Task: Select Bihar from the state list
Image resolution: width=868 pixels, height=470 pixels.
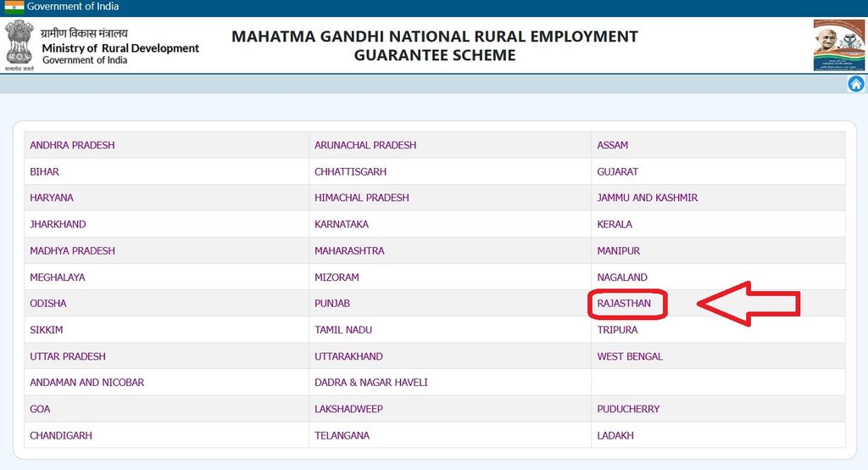Action: (x=44, y=172)
